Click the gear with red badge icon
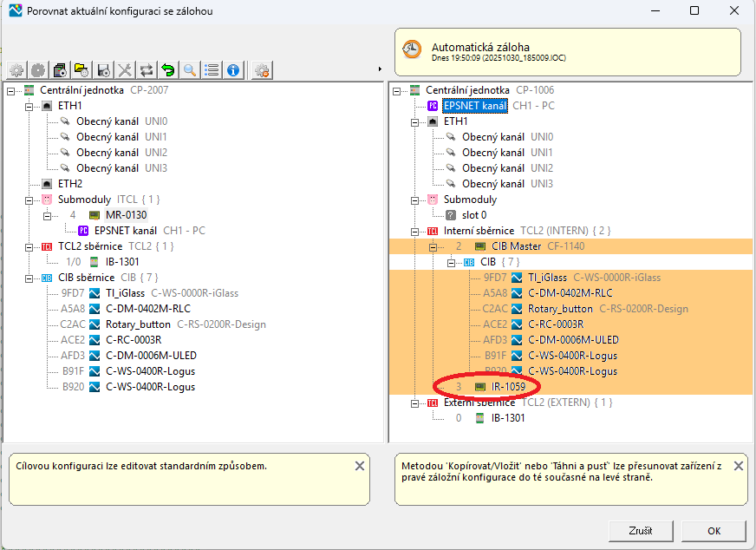 tap(263, 70)
